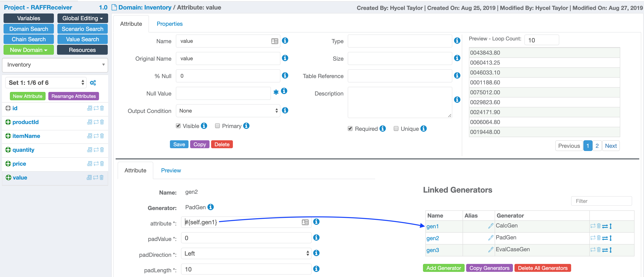This screenshot has width=644, height=277.
Task: Tick the Unique checkbox
Action: click(x=396, y=129)
